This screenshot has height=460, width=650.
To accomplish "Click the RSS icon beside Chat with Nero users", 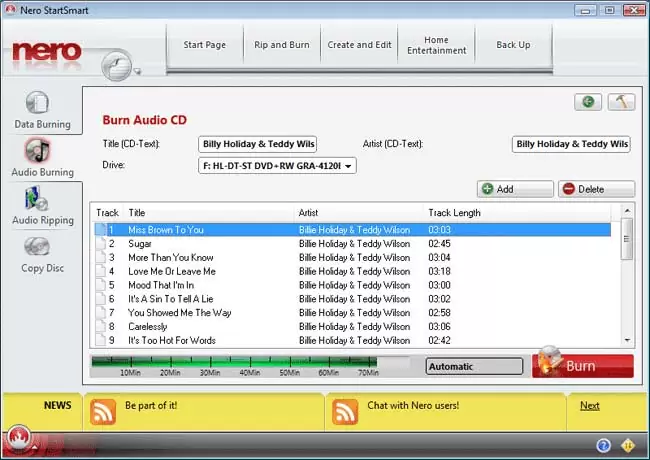I will (x=344, y=412).
